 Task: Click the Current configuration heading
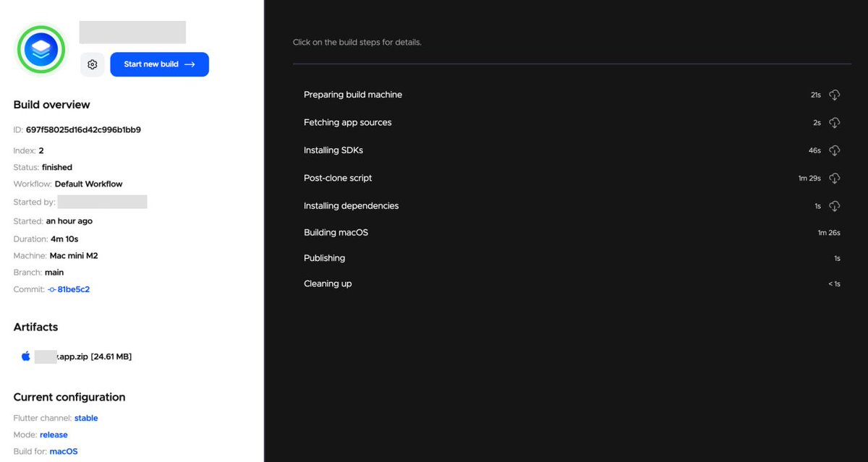[x=69, y=397]
